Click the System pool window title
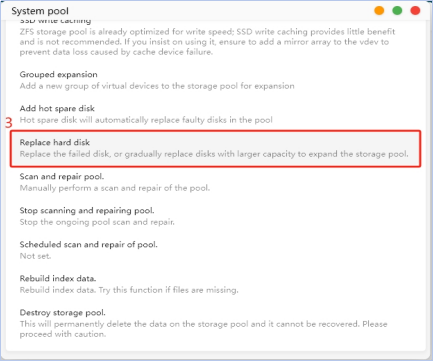Image resolution: width=434 pixels, height=362 pixels. [40, 11]
